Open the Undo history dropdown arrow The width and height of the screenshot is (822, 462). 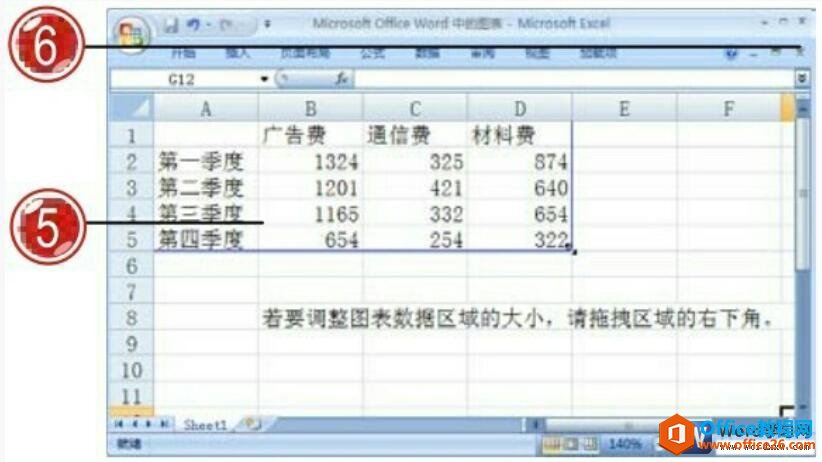(x=208, y=25)
